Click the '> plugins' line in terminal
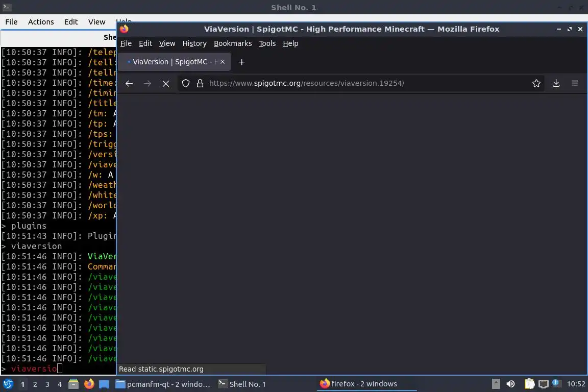The image size is (588, 392). 24,226
